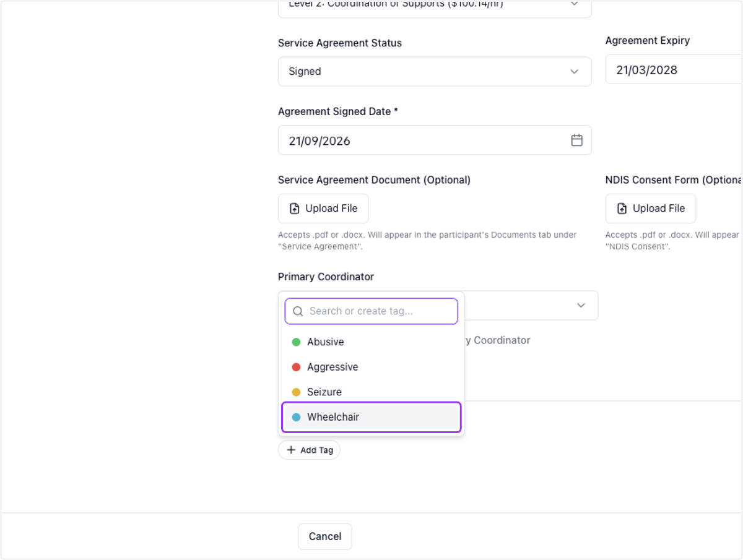Click the red dot beside Aggressive
Image resolution: width=743 pixels, height=560 pixels.
(x=296, y=367)
